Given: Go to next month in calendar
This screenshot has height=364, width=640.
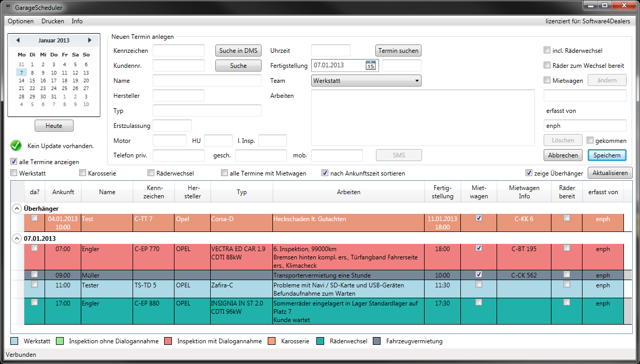Looking at the screenshot, I should pyautogui.click(x=90, y=40).
